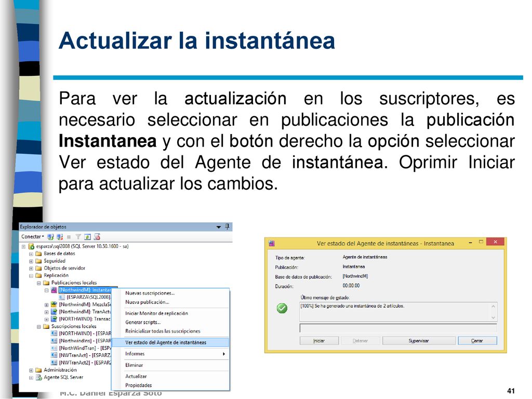Select Ver estado del Agente de instantáneas
The width and height of the screenshot is (532, 399).
point(170,342)
